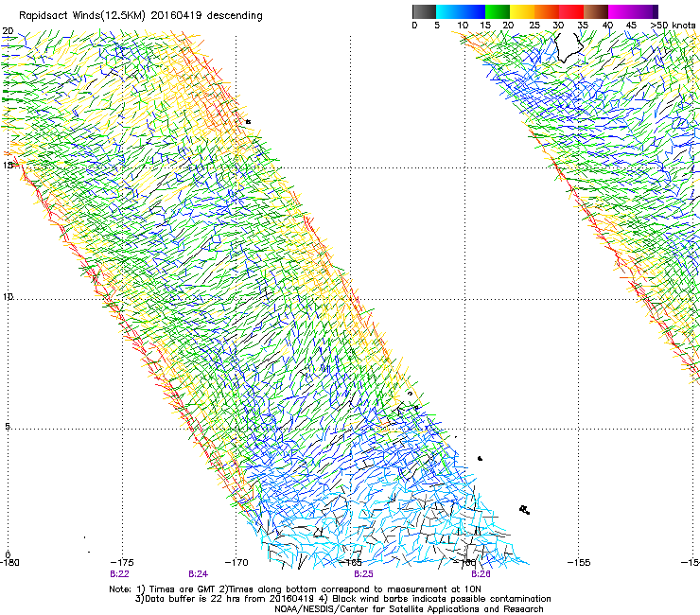
Task: Click the '20' latitude axis label
Action: [8, 31]
